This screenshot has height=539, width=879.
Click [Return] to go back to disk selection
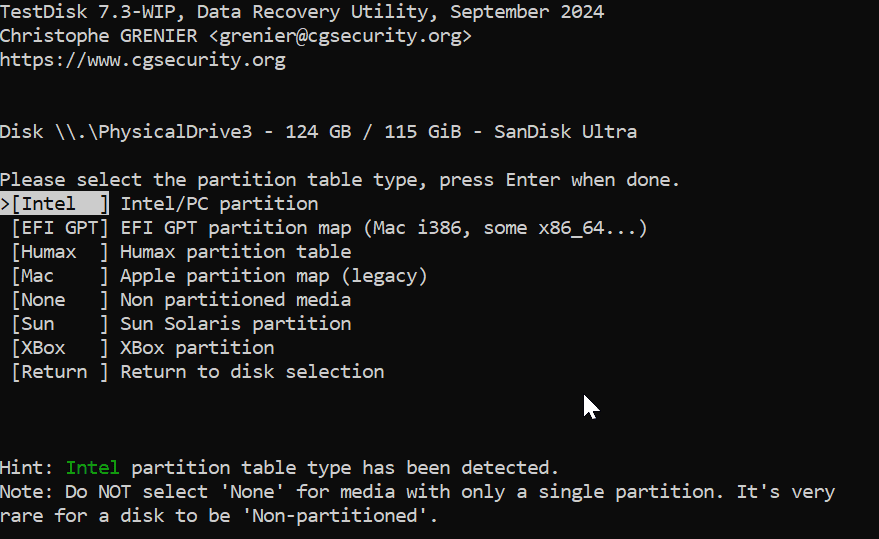pyautogui.click(x=59, y=372)
